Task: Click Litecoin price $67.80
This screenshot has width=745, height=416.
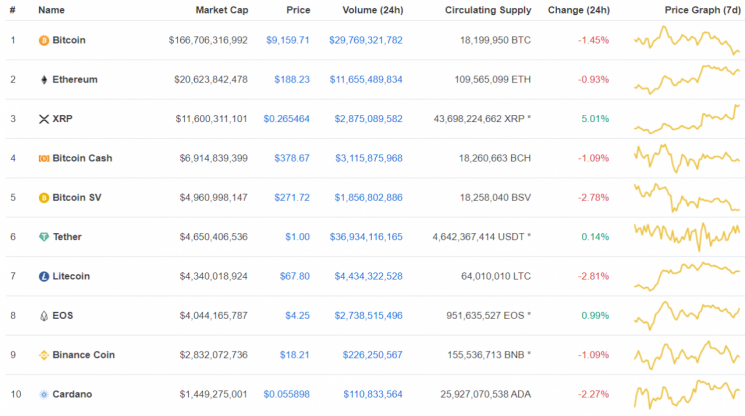Action: coord(295,276)
